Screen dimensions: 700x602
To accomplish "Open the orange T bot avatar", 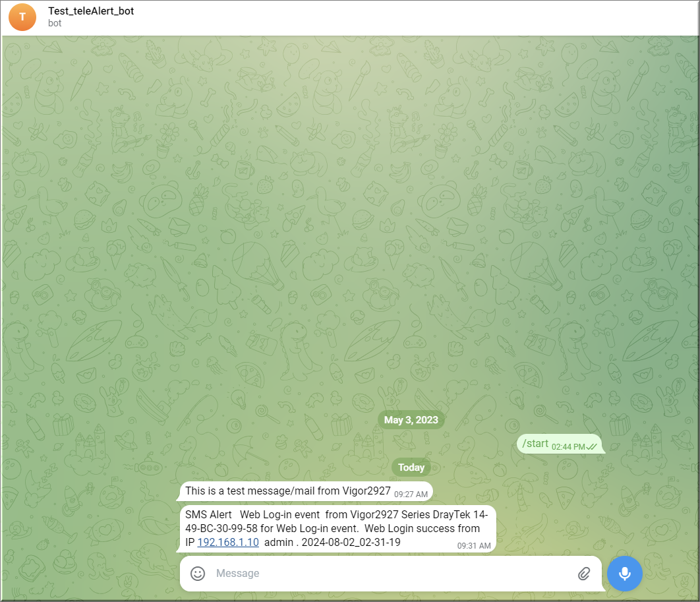I will (22, 17).
